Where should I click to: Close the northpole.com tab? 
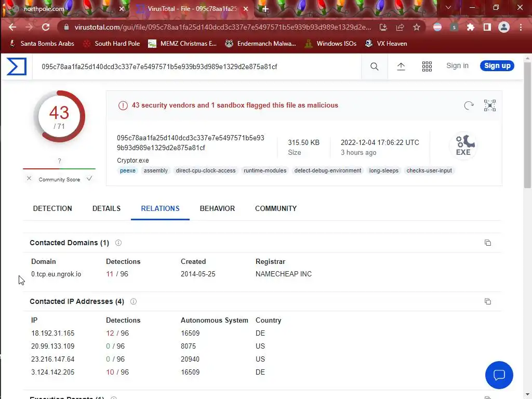(x=122, y=9)
